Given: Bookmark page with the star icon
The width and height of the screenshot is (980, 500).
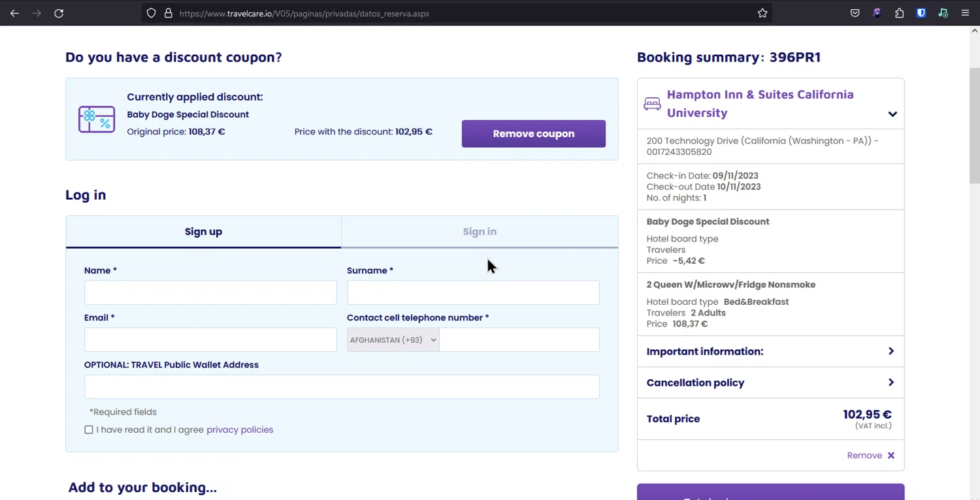Looking at the screenshot, I should (762, 13).
